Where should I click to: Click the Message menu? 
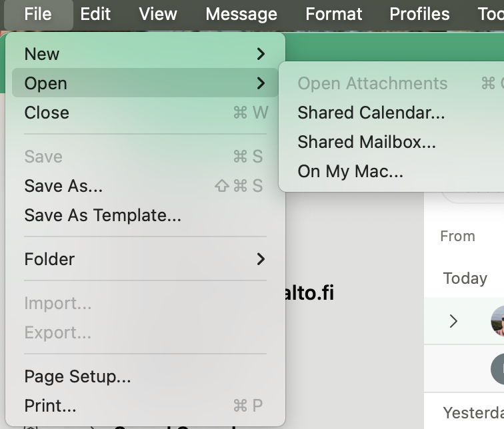point(241,14)
